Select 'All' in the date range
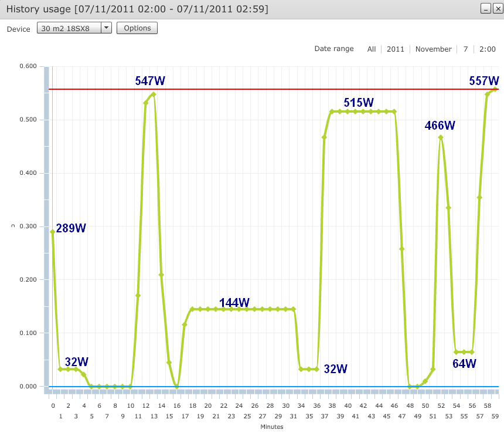Image resolution: width=504 pixels, height=433 pixels. 372,49
